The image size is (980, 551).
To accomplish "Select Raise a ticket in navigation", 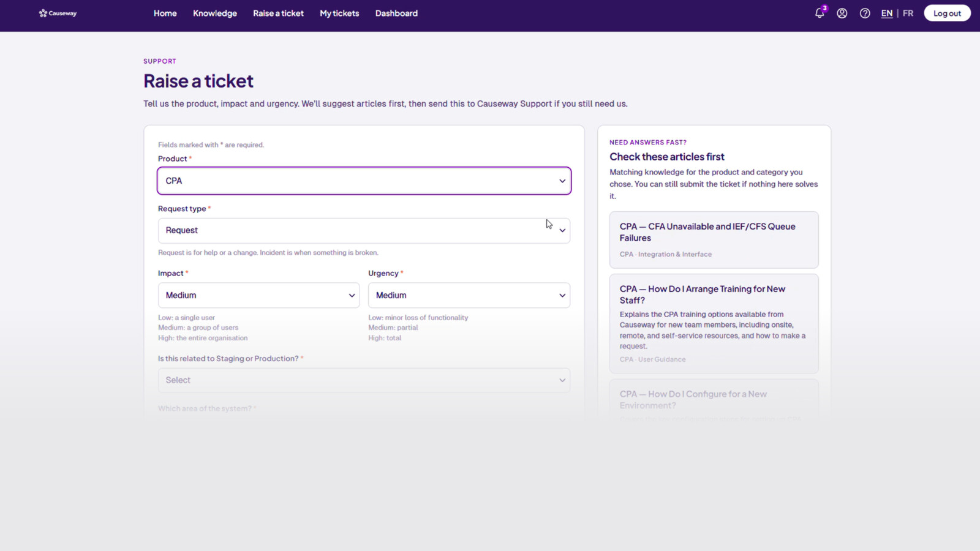I will pyautogui.click(x=278, y=13).
